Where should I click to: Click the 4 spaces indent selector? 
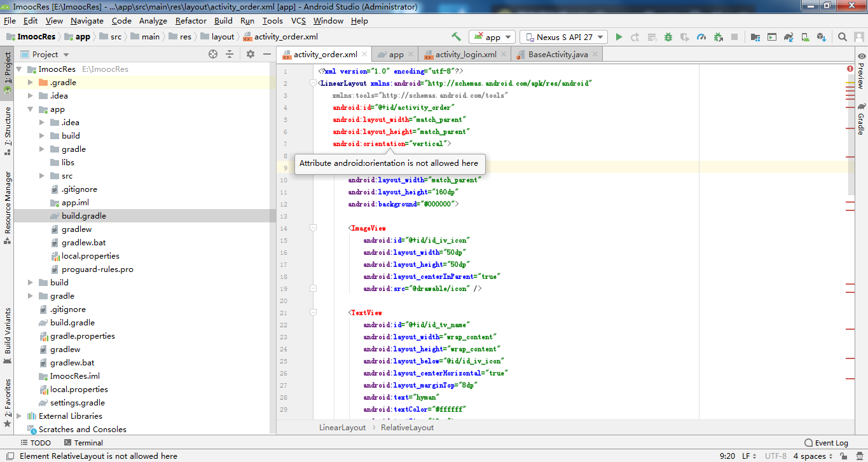pyautogui.click(x=811, y=456)
